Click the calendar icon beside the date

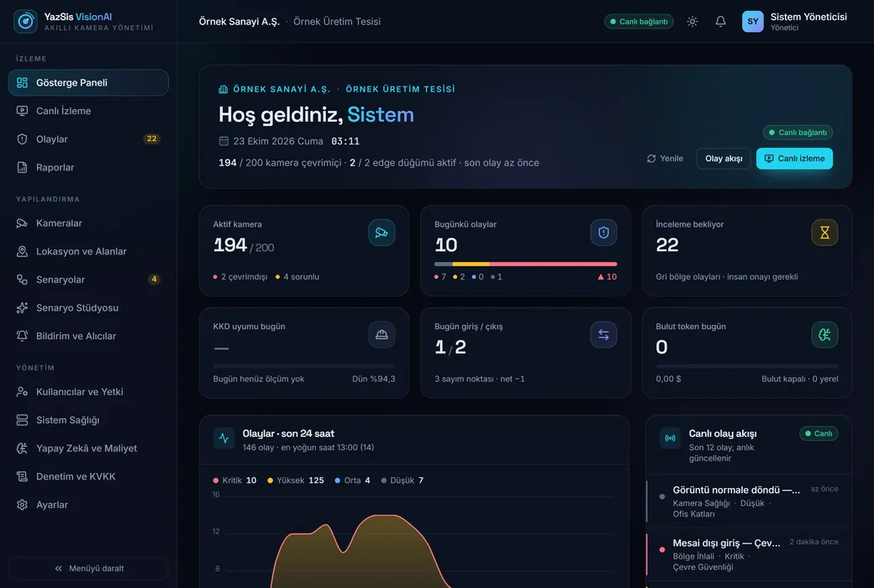tap(224, 141)
